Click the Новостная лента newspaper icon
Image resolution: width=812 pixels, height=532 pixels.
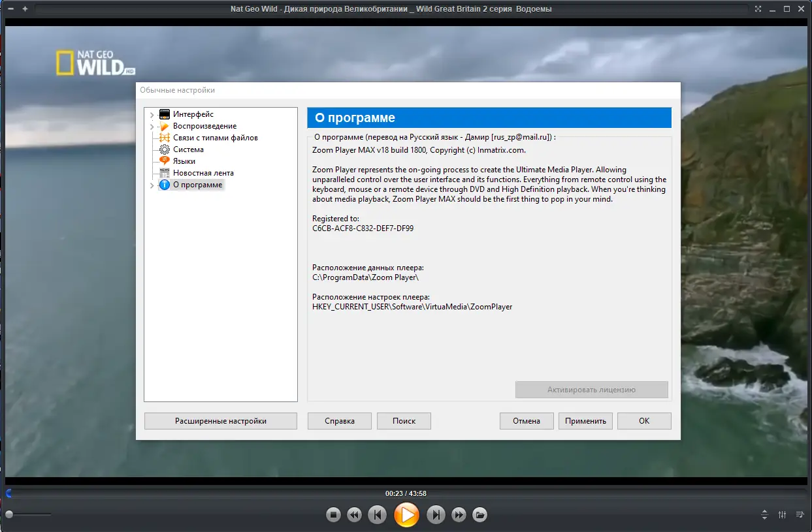click(x=165, y=173)
